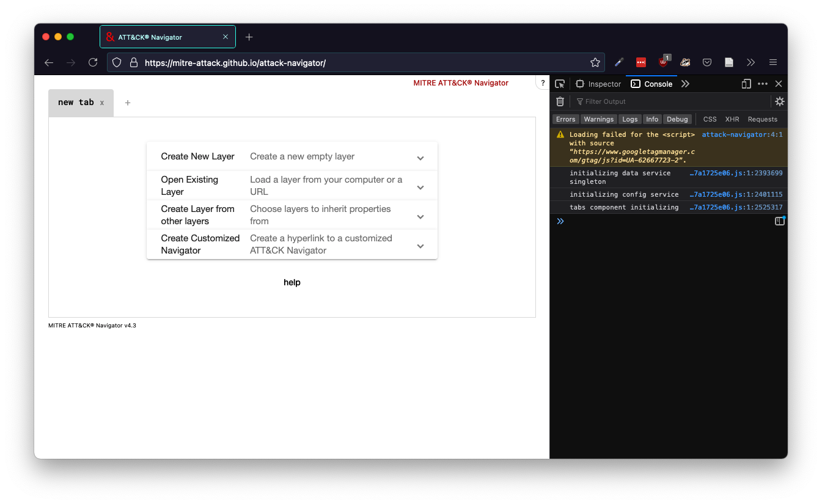
Task: Open Privacy Badger extension popup
Action: [x=685, y=62]
